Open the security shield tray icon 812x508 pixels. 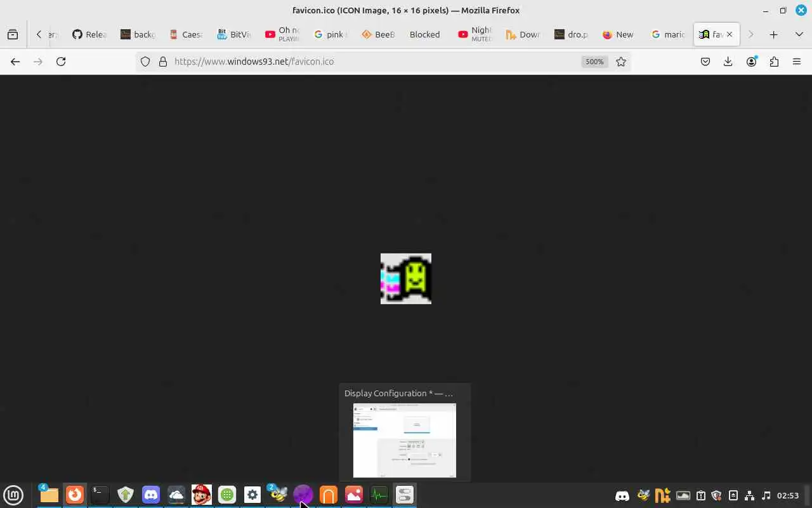pyautogui.click(x=717, y=495)
